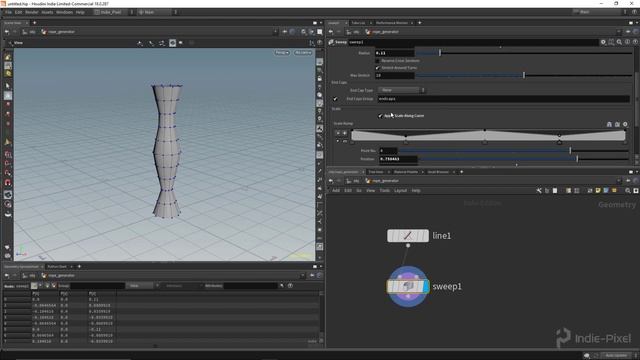The width and height of the screenshot is (640, 360).
Task: Switch to the Performance Monitor tab
Action: (x=391, y=23)
